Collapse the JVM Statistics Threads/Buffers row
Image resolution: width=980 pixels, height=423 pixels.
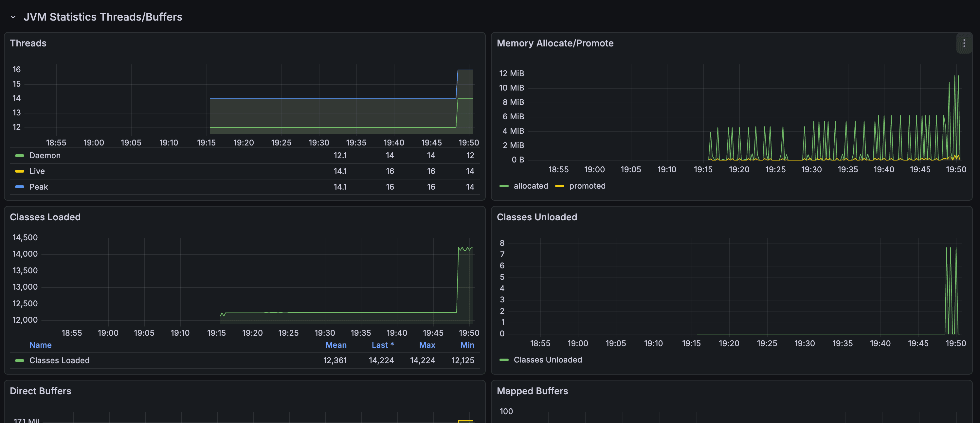(13, 17)
